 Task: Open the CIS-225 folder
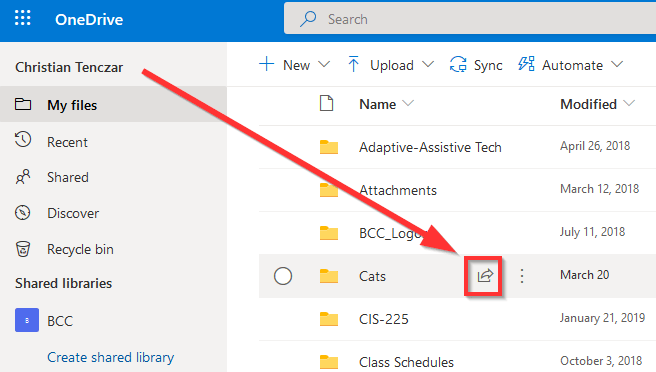click(x=384, y=319)
